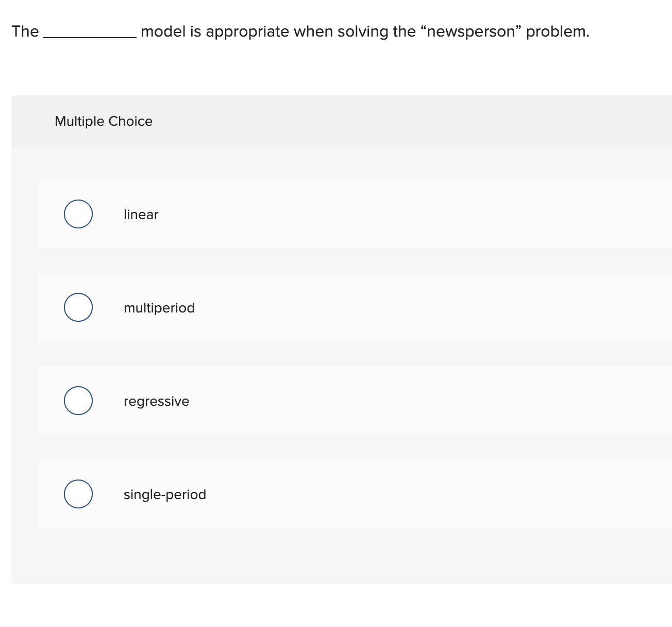The image size is (672, 627).
Task: Select the "multiperiod" radio button
Action: 78,307
